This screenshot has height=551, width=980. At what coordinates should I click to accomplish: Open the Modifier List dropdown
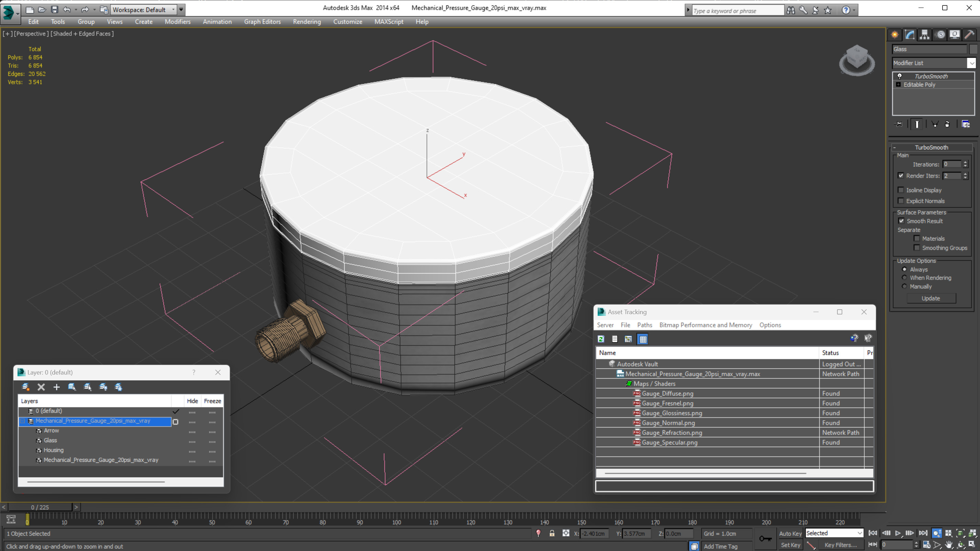coord(934,63)
